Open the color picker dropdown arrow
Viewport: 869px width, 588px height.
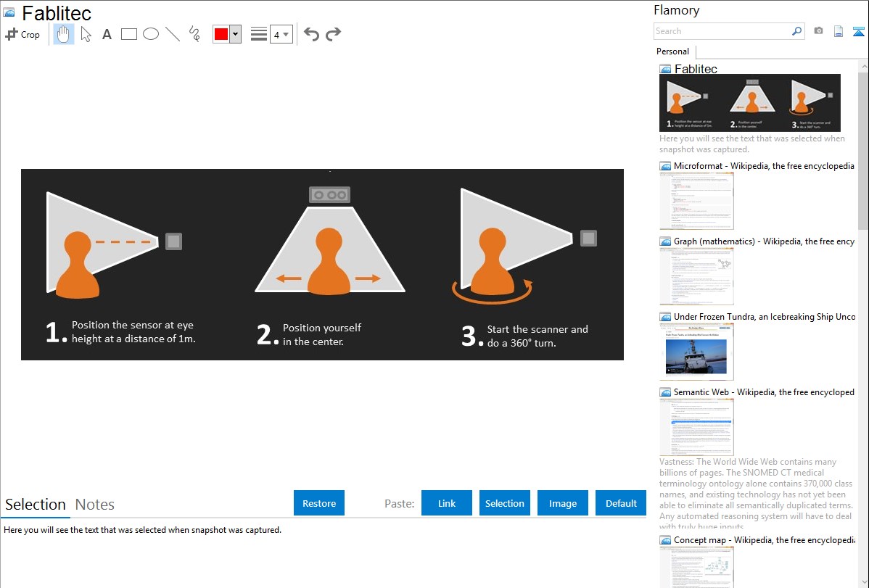tap(235, 34)
